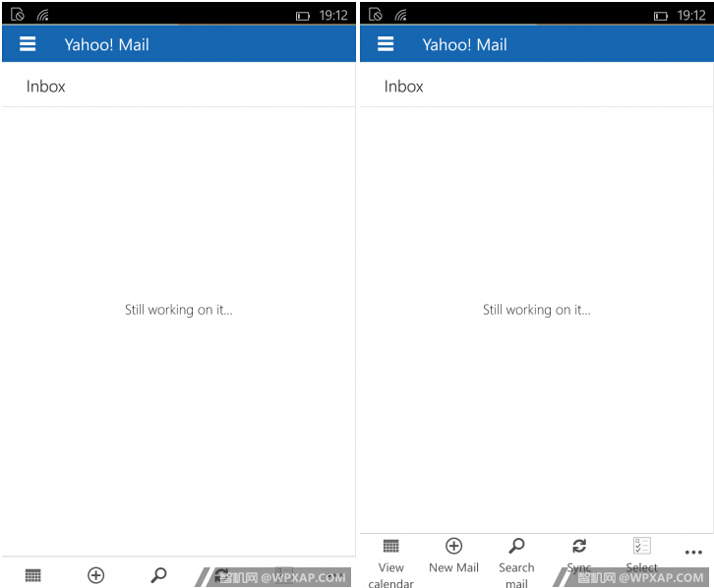Click Yahoo! Mail title on left screen

click(x=107, y=44)
